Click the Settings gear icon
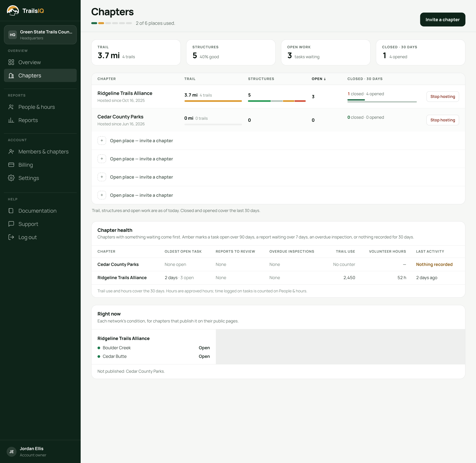476x463 pixels. coord(11,178)
